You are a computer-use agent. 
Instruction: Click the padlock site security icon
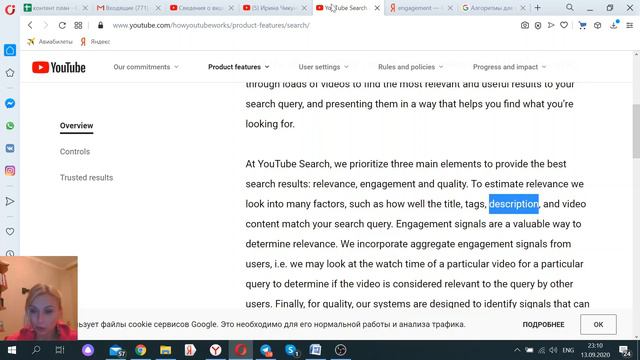(x=100, y=25)
